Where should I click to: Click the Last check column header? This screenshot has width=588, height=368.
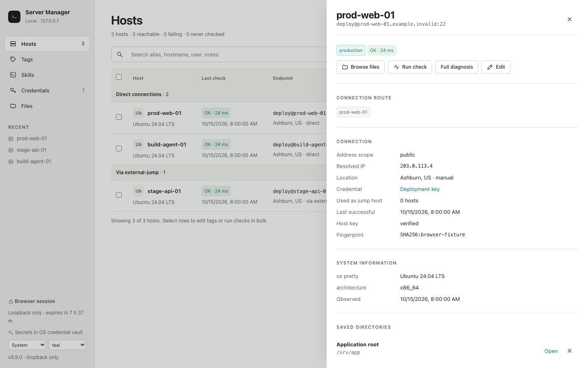point(214,78)
